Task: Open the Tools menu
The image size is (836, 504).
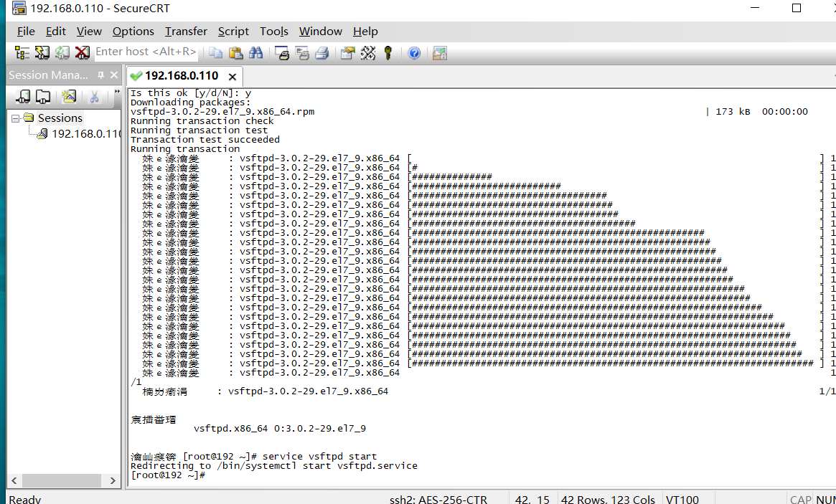Action: point(274,32)
